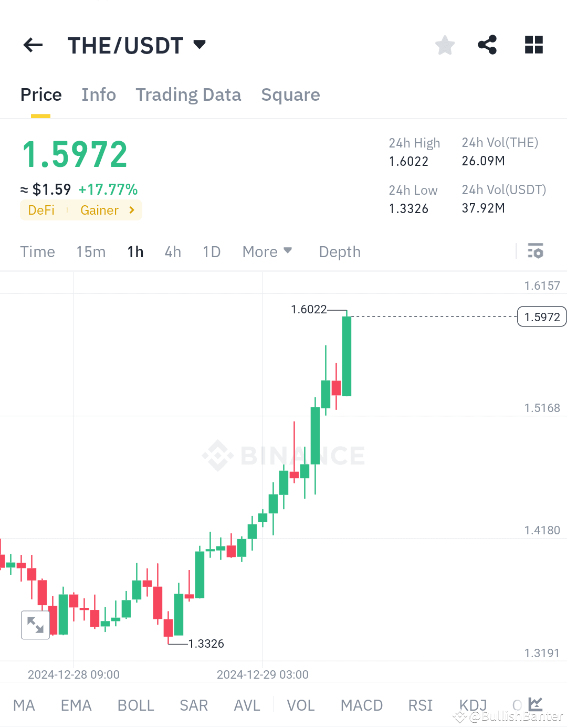Open the share options icon
This screenshot has width=567, height=728.
[487, 45]
